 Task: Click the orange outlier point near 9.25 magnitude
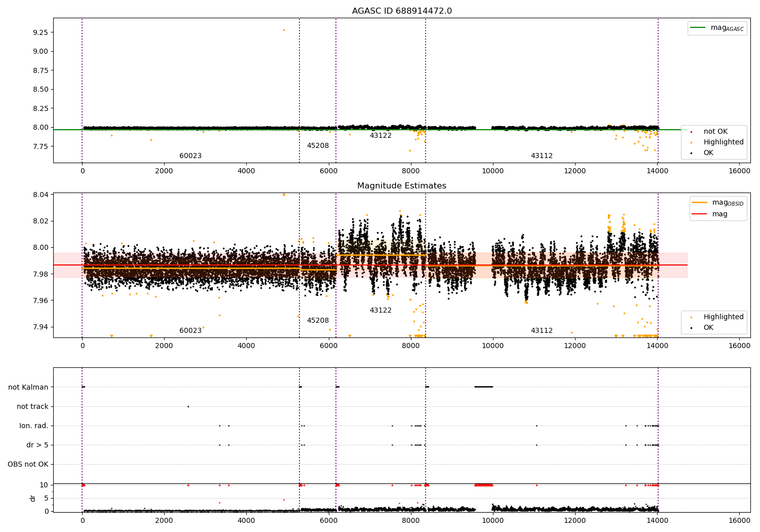284,30
